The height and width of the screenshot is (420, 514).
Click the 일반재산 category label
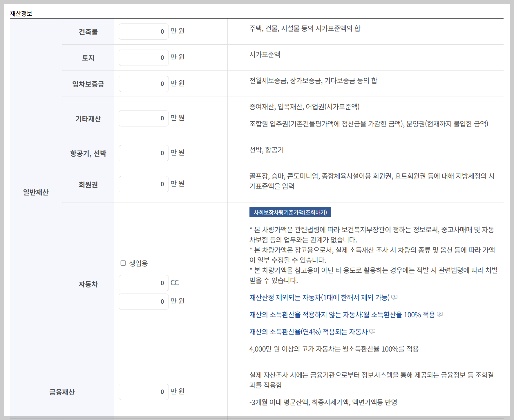click(36, 192)
